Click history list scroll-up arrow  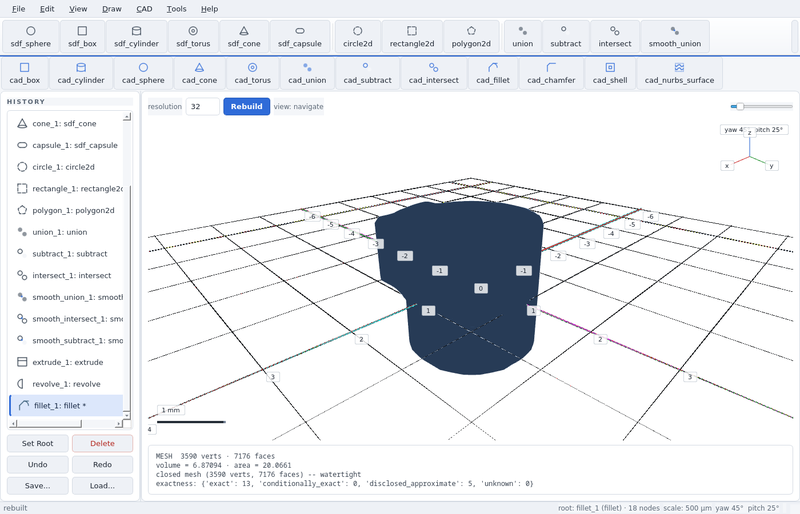127,117
